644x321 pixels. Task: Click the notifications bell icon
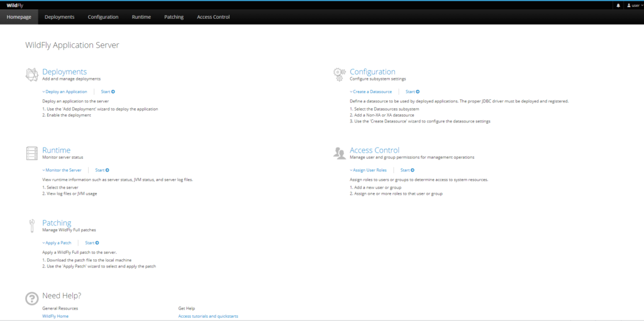[x=618, y=5]
